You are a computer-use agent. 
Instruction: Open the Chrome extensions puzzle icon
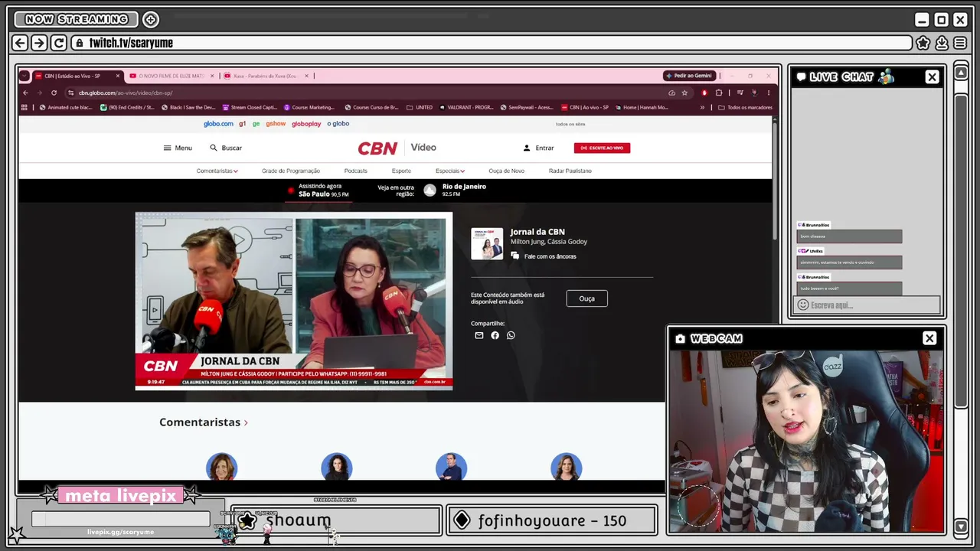(719, 93)
